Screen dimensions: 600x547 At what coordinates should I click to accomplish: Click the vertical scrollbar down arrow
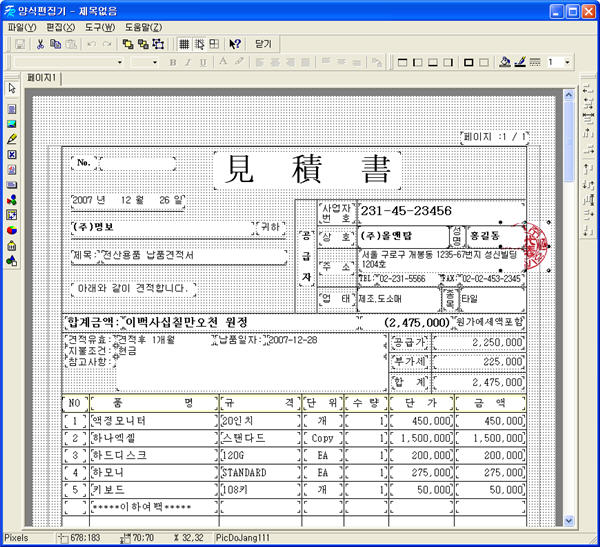point(569,521)
